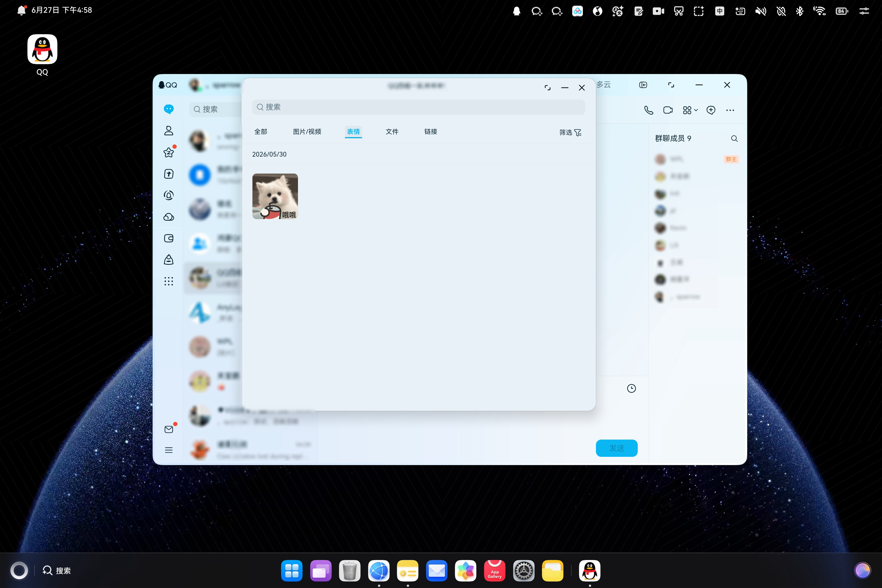
Task: Click the taskbar 搜索 search button
Action: point(57,570)
